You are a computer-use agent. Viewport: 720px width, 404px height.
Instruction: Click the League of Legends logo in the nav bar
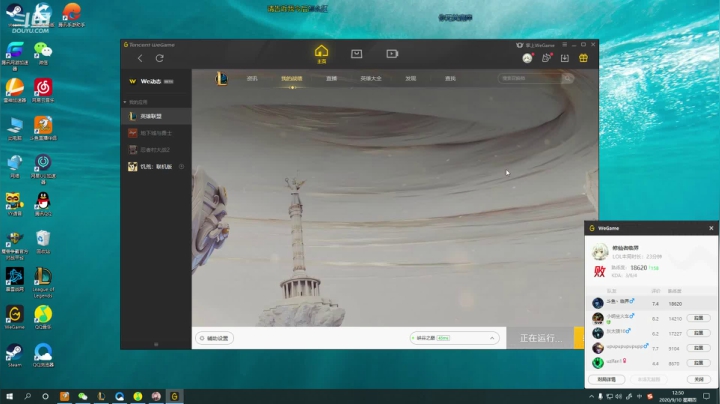pos(221,79)
